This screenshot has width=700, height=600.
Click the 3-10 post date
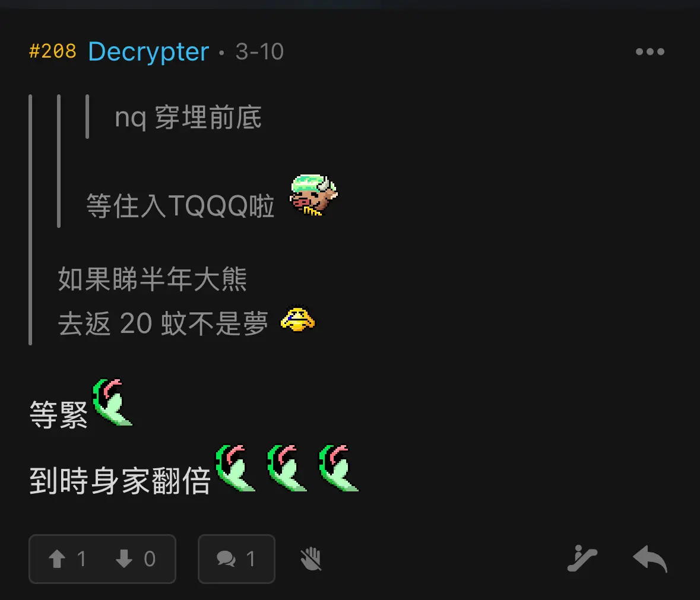(259, 52)
